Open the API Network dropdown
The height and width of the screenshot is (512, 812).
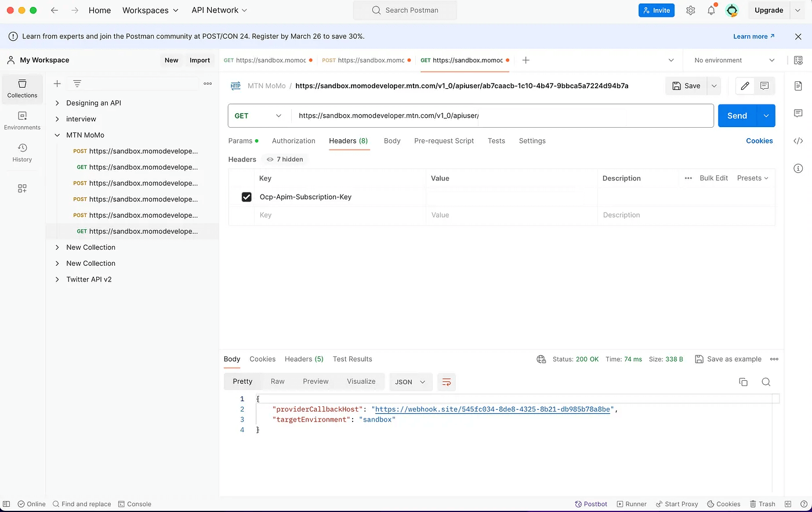point(219,10)
